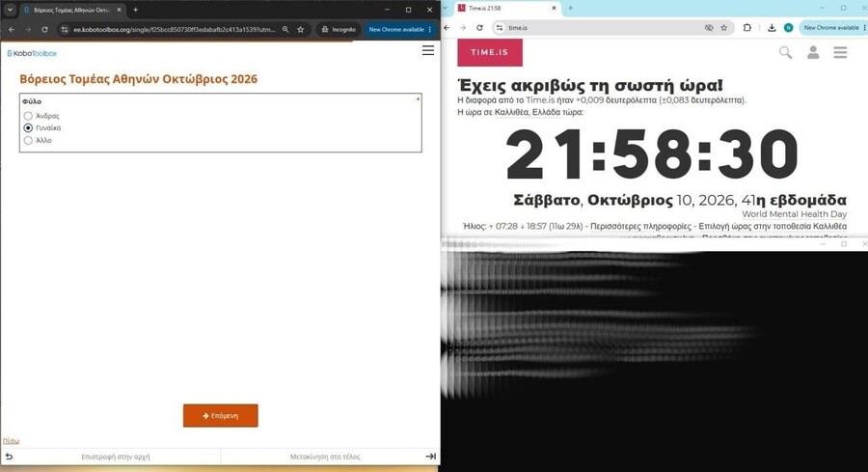
Task: Open a new tab in Kobo window
Action: [x=136, y=10]
